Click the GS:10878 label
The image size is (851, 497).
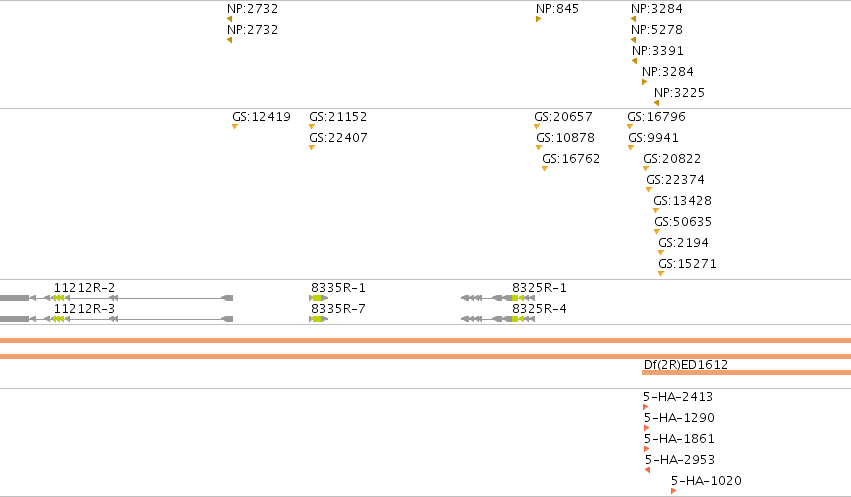coord(566,138)
